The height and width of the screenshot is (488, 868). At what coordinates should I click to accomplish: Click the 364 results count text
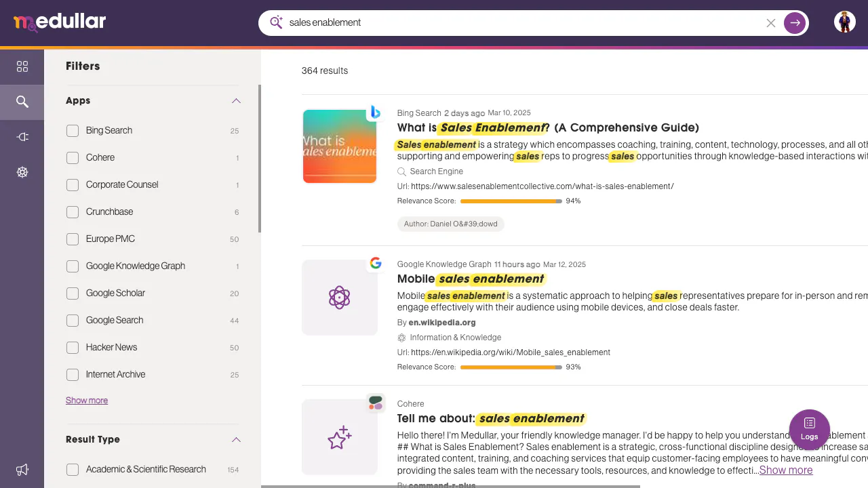coord(325,70)
